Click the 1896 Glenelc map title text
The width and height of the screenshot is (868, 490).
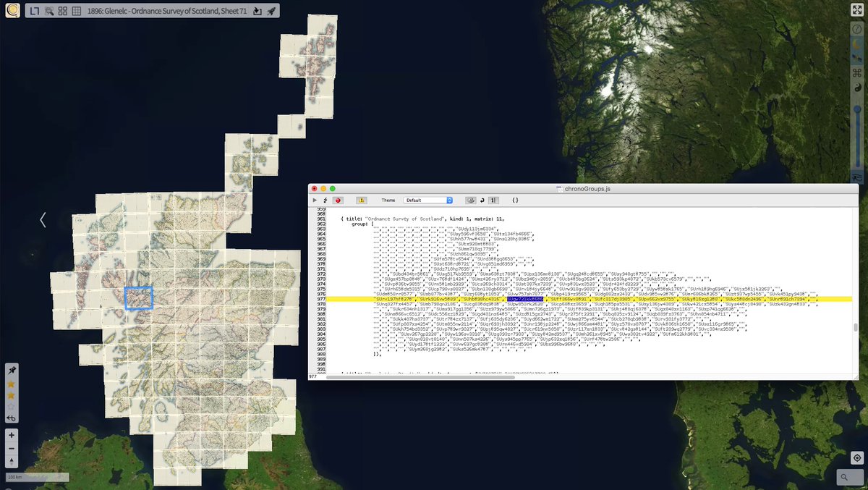[166, 12]
